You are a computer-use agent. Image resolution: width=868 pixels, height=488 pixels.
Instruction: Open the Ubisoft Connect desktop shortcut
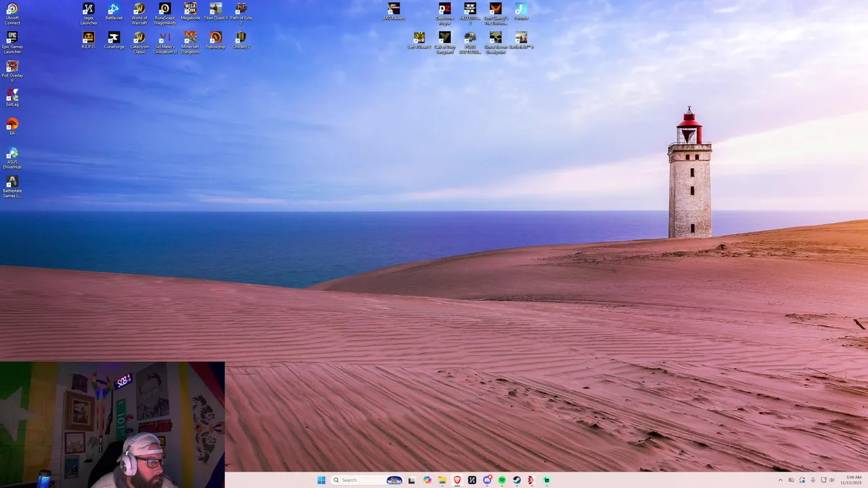click(12, 14)
